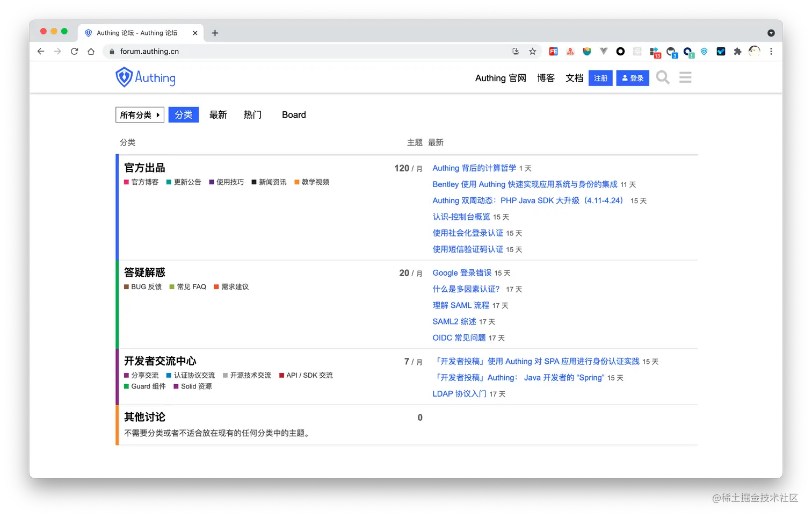Screen dimensions: 812x517
Task: Open 常见 FAQ subcategory
Action: [188, 287]
